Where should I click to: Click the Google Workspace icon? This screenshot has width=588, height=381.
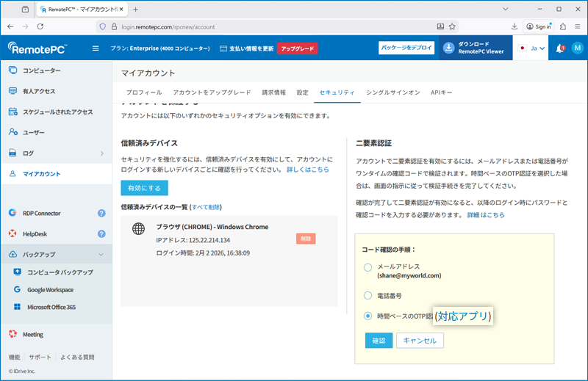click(17, 289)
